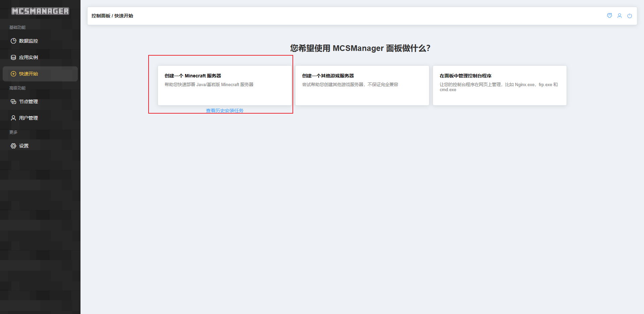Viewport: 644px width, 314px height.
Task: Open the 应用实例 menu item
Action: click(40, 57)
